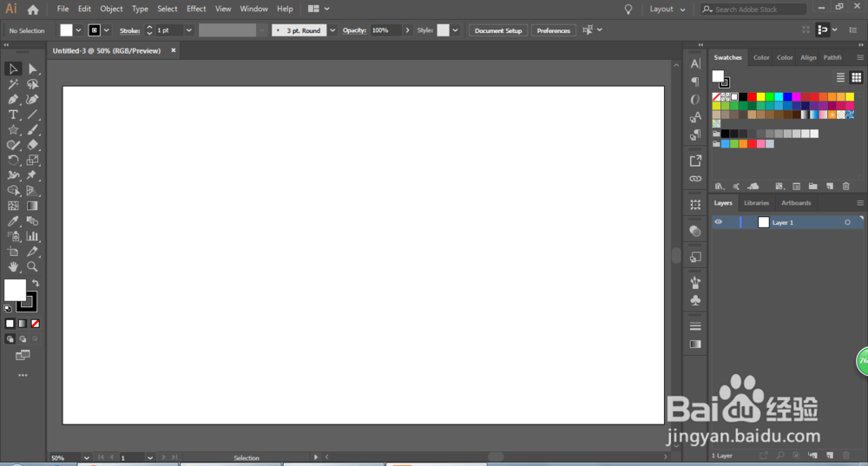
Task: Select the Symbol Sprayer tool
Action: (x=13, y=236)
